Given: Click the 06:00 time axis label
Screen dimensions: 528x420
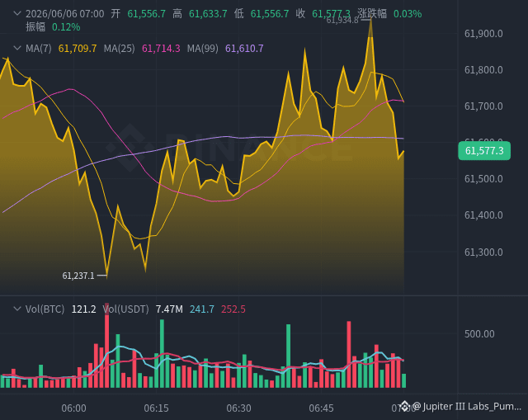Looking at the screenshot, I should point(73,408).
